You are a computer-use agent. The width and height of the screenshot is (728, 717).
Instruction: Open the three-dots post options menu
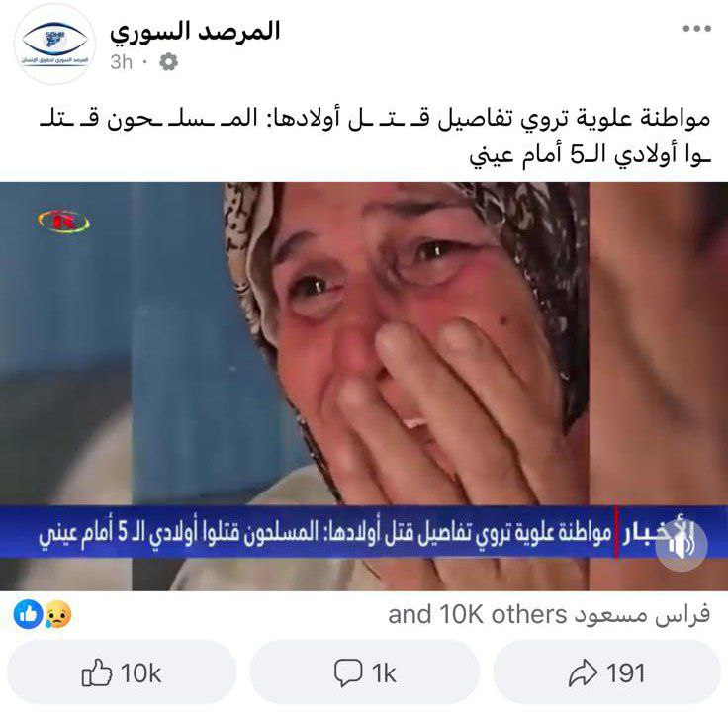(697, 29)
